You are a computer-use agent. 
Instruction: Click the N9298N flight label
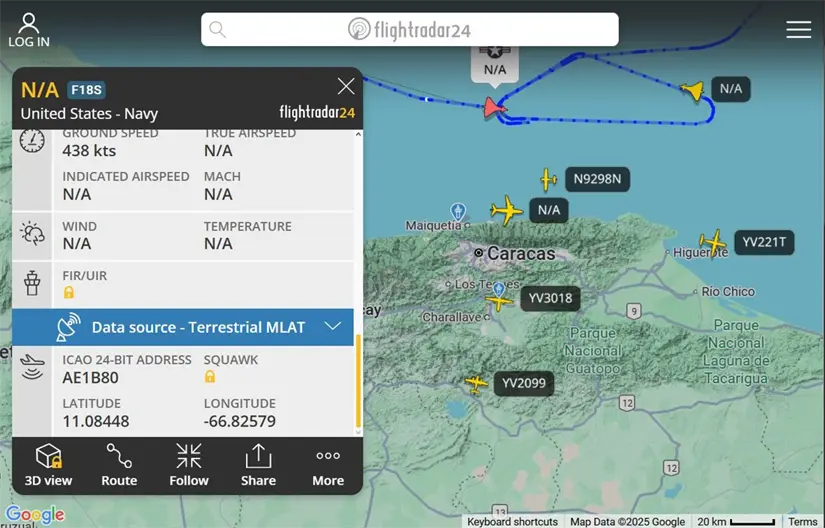click(597, 179)
